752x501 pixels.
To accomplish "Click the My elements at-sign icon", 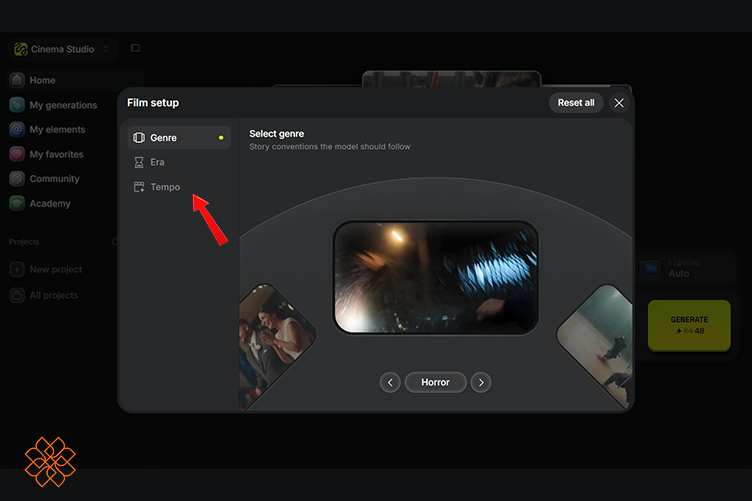I will (17, 129).
